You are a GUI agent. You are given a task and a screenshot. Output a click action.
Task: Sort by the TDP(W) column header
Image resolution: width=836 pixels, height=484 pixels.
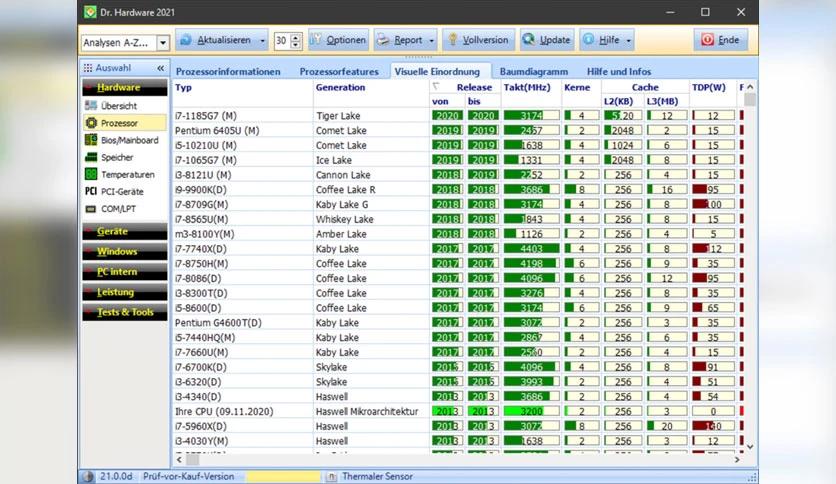pos(709,87)
